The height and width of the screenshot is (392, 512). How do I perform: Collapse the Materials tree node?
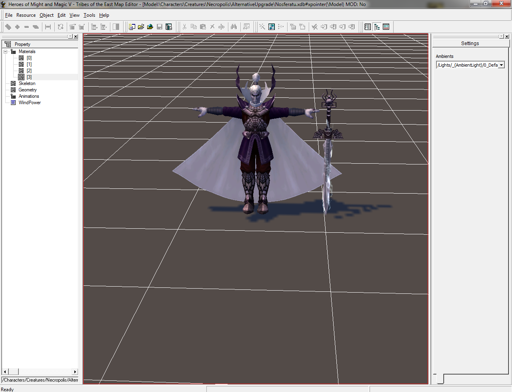click(5, 52)
